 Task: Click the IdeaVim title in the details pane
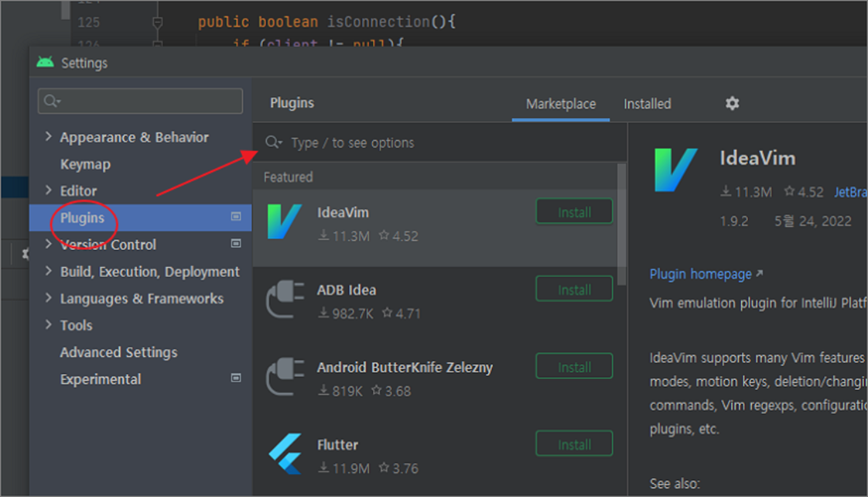(757, 159)
